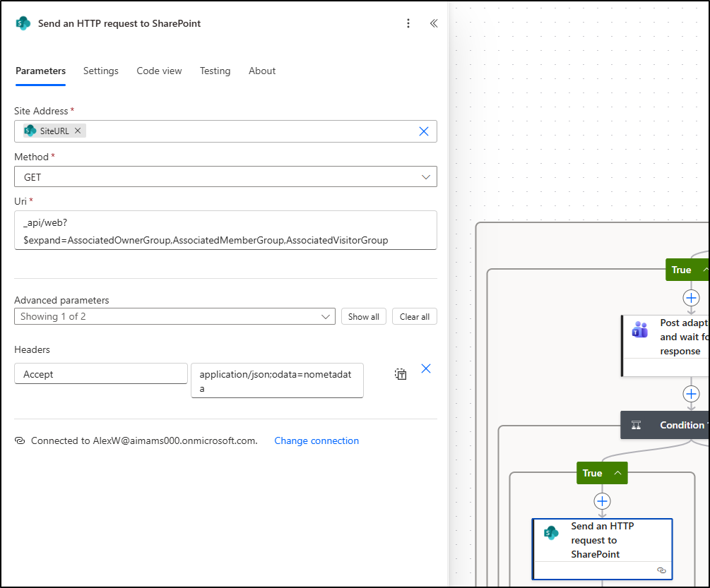Add step under the upper True branch
The image size is (710, 588).
point(691,297)
